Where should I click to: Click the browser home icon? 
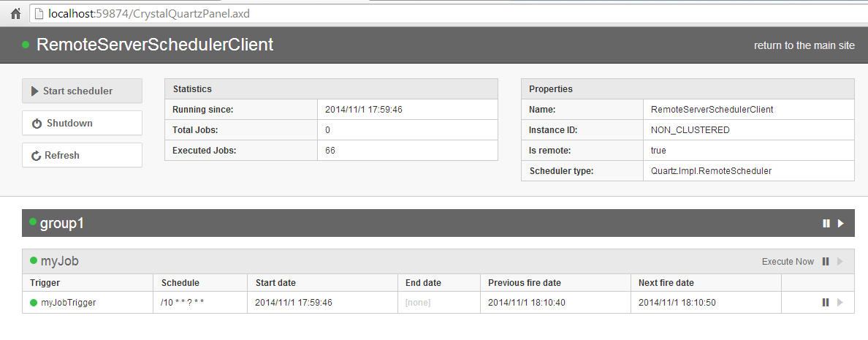[x=15, y=13]
